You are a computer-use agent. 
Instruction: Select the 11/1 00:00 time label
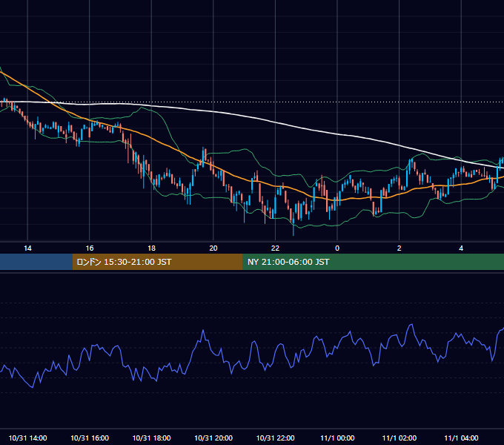(x=337, y=438)
